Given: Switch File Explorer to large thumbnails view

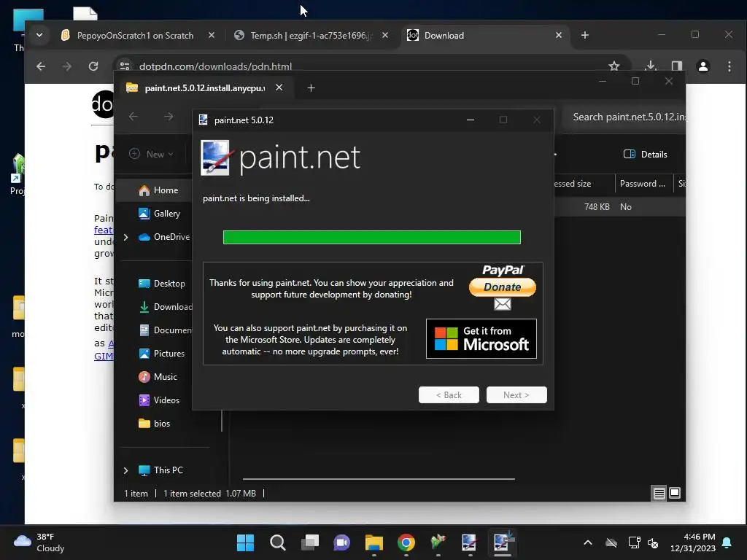Looking at the screenshot, I should 675,493.
